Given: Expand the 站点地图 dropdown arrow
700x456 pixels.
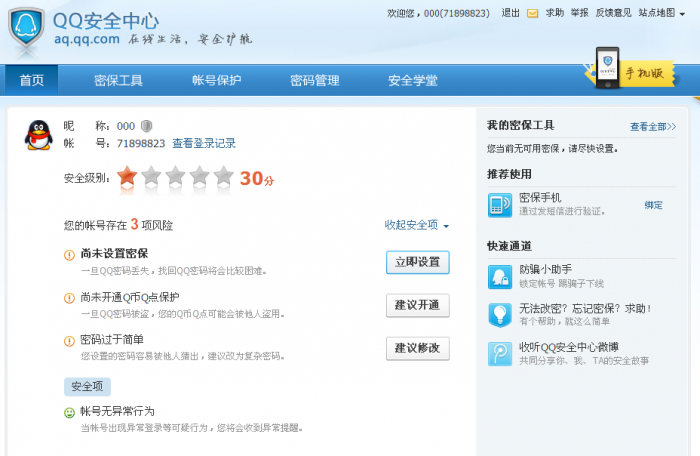Looking at the screenshot, I should (x=682, y=14).
